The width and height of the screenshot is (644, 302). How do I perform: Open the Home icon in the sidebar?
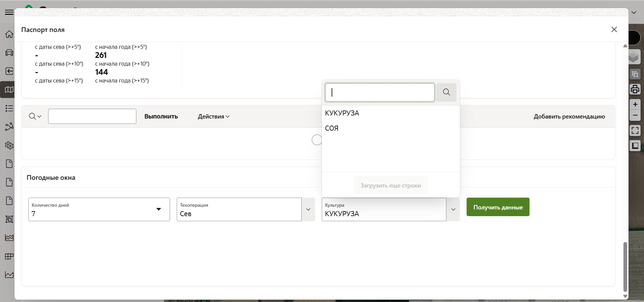(9, 34)
